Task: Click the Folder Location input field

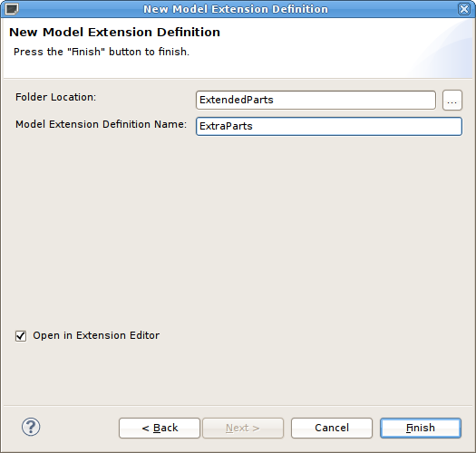Action: click(316, 101)
